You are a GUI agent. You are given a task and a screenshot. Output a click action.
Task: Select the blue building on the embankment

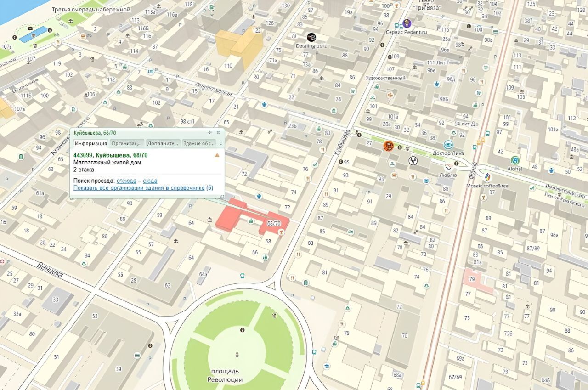coord(33,34)
